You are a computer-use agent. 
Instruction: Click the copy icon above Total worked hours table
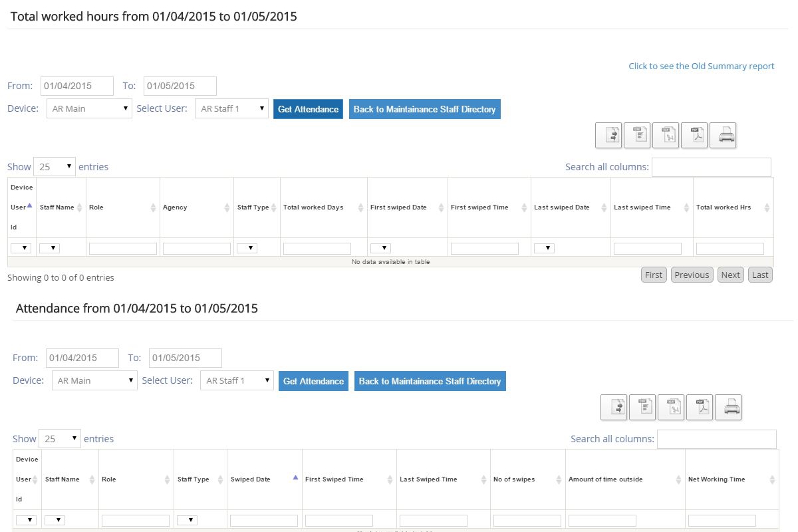[608, 136]
